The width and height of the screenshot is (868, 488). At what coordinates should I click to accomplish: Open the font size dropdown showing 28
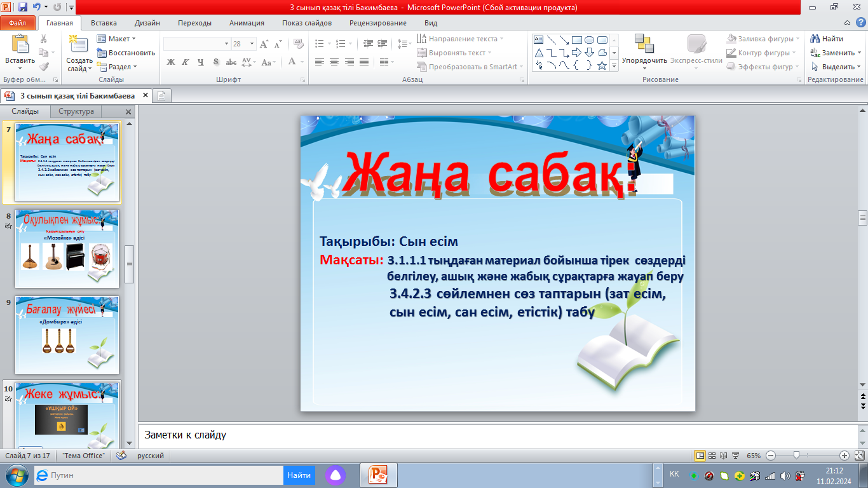point(252,44)
